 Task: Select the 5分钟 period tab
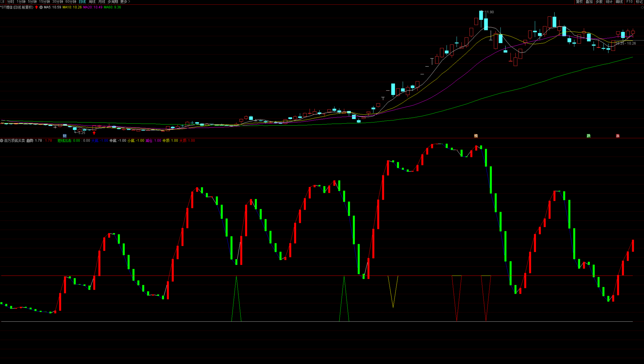[x=32, y=2]
